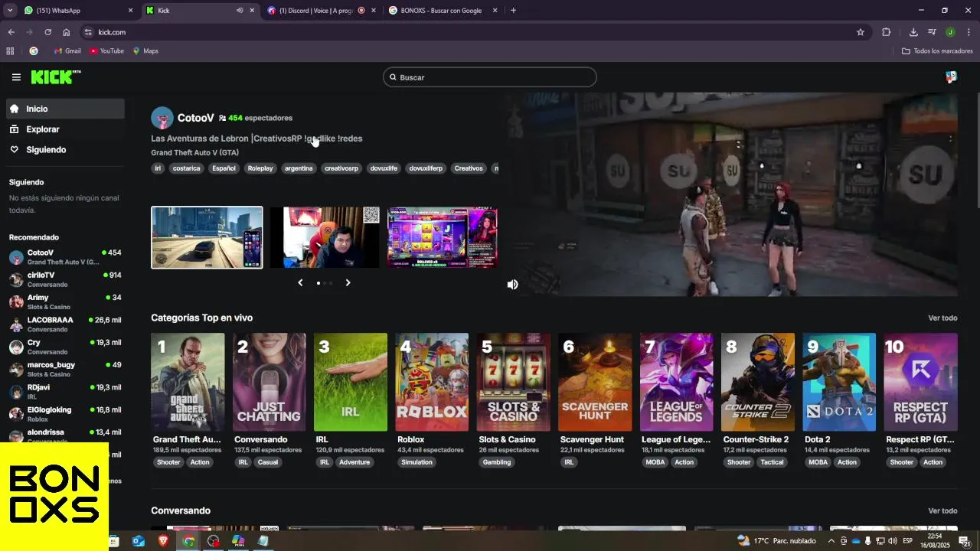Open the tab search dropdown arrow
The image size is (980, 551).
10,11
